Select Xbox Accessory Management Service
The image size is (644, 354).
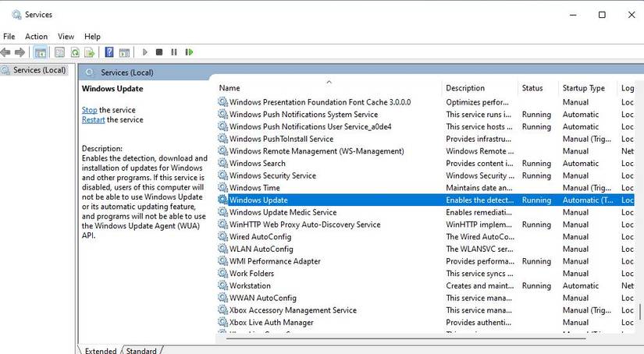point(293,310)
